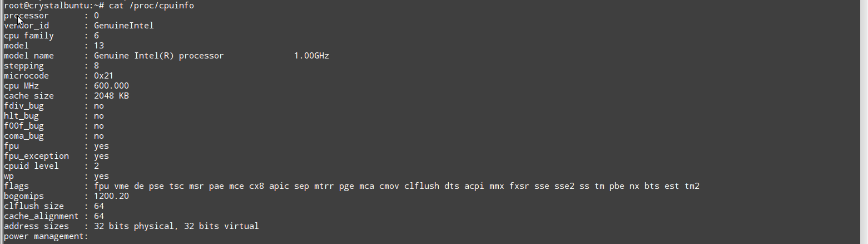Click the model name processor string

[x=158, y=55]
